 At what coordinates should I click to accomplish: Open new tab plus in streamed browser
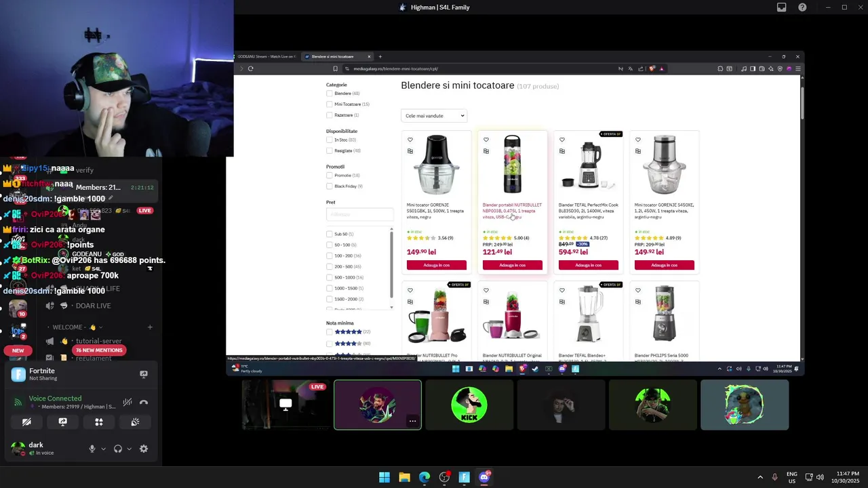pos(380,56)
